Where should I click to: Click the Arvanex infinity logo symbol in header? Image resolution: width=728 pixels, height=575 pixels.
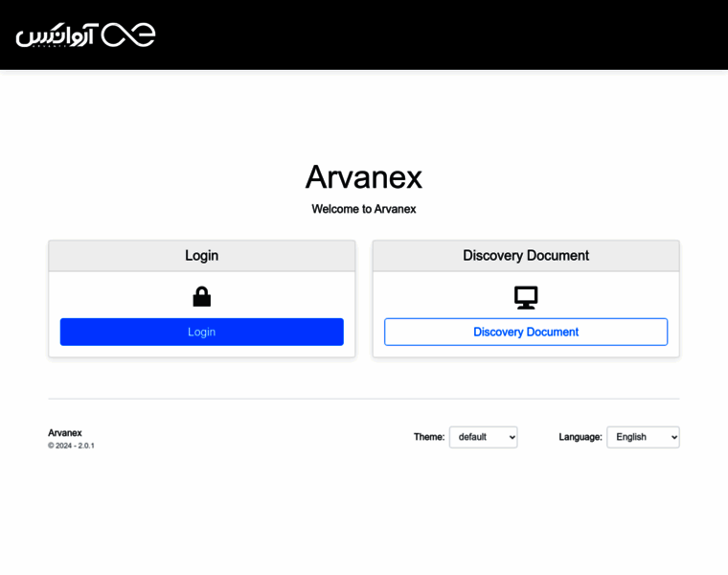128,34
